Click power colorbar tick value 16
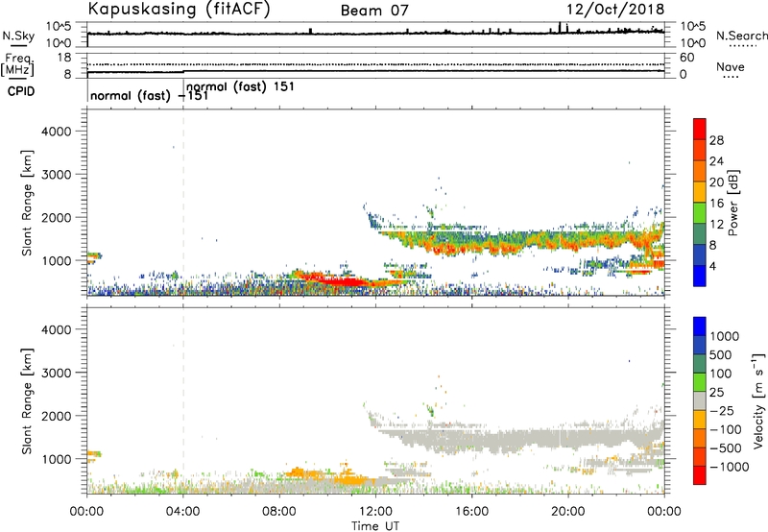768x532 pixels. pos(716,204)
